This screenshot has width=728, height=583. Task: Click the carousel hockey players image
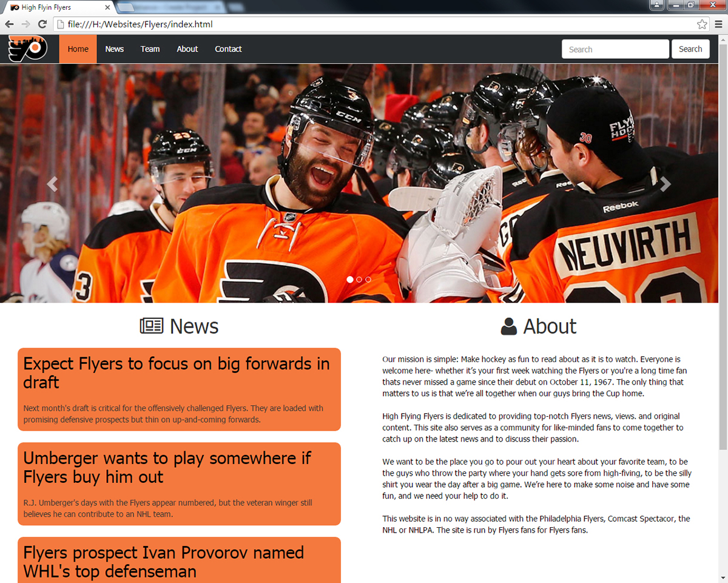click(x=359, y=183)
